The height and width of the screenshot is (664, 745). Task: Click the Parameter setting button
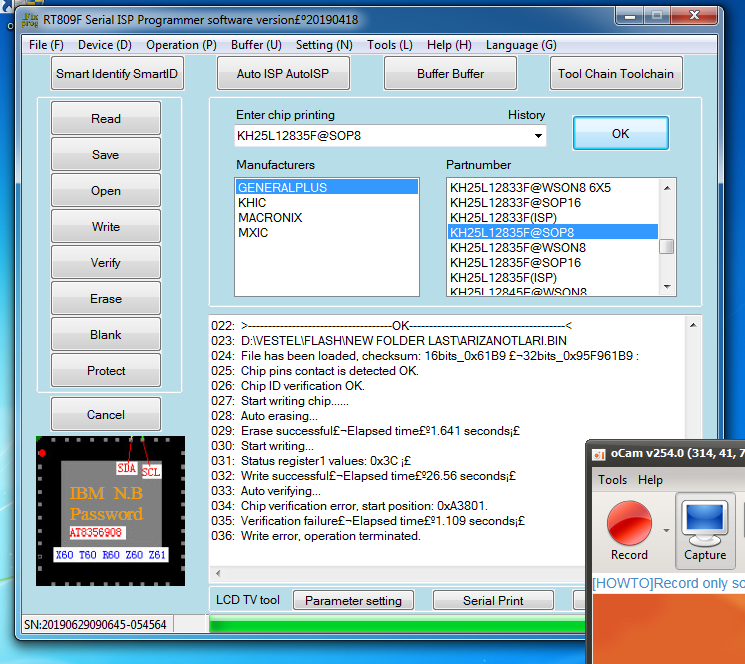(x=353, y=601)
